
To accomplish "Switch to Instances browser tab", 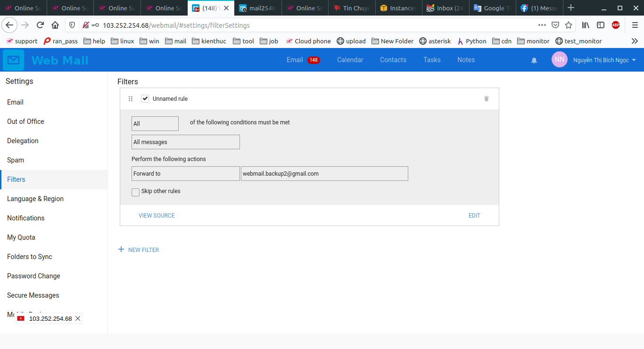I will pos(399,8).
